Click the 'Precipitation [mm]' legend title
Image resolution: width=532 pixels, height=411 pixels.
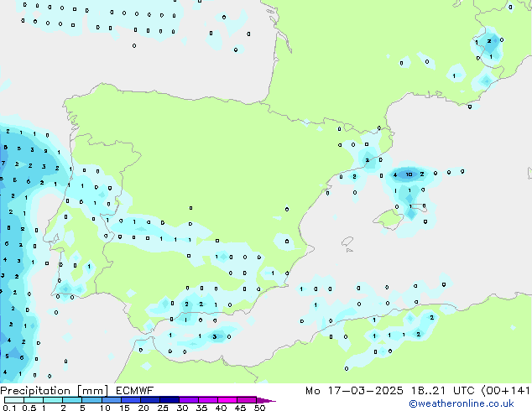point(55,391)
